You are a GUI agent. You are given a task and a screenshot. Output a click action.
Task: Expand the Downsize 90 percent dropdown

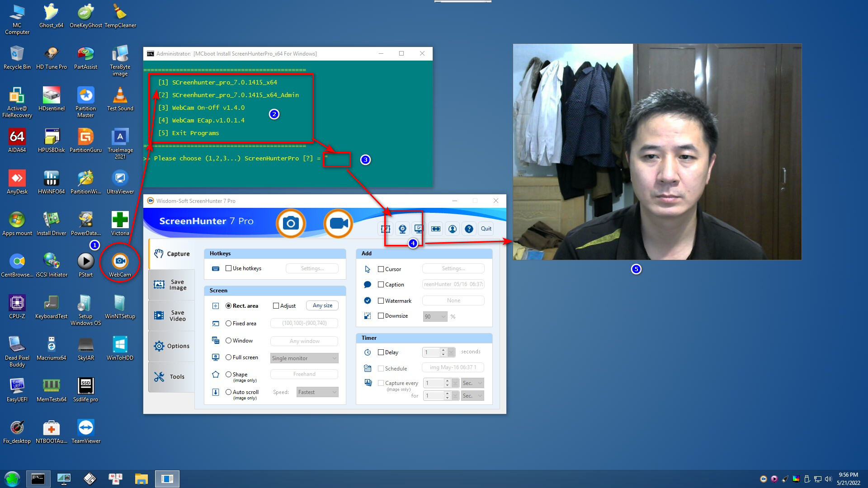(x=435, y=317)
